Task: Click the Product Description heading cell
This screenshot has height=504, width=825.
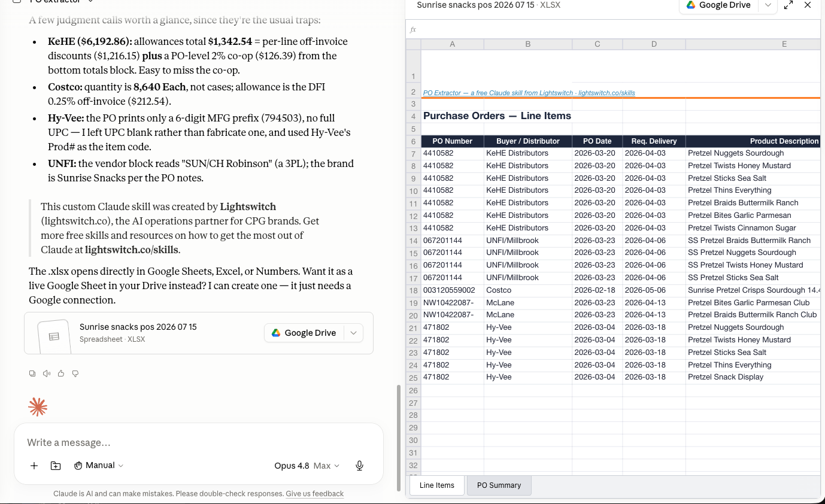Action: tap(753, 141)
